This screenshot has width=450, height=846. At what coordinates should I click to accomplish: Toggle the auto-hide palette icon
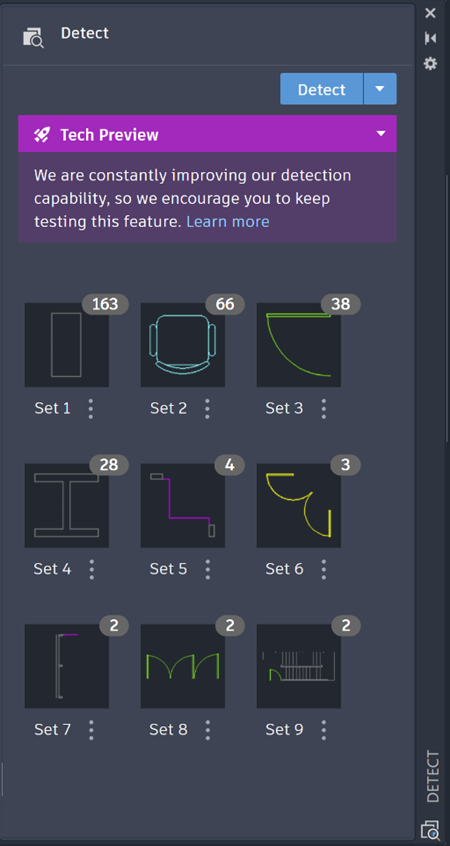(x=430, y=38)
